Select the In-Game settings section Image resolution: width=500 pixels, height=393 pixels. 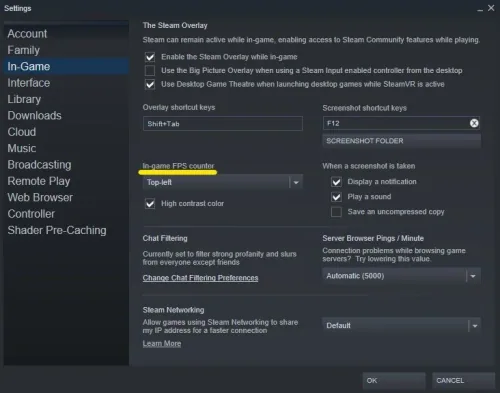point(66,66)
